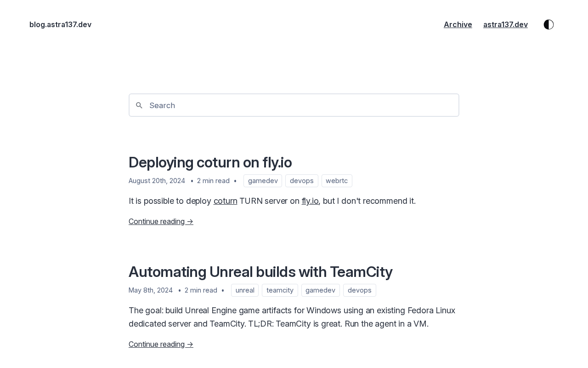The width and height of the screenshot is (588, 368).
Task: Continue reading the coturn deployment post
Action: tap(161, 221)
